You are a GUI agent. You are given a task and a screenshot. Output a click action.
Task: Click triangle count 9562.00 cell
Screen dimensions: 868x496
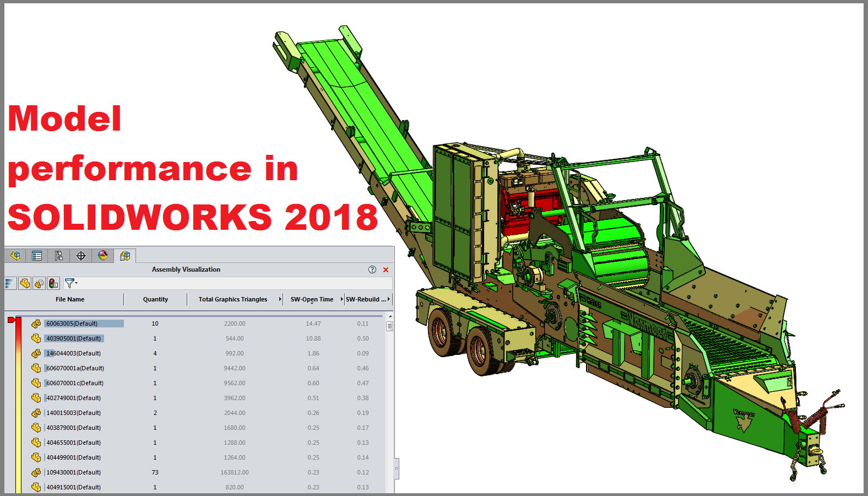point(235,383)
